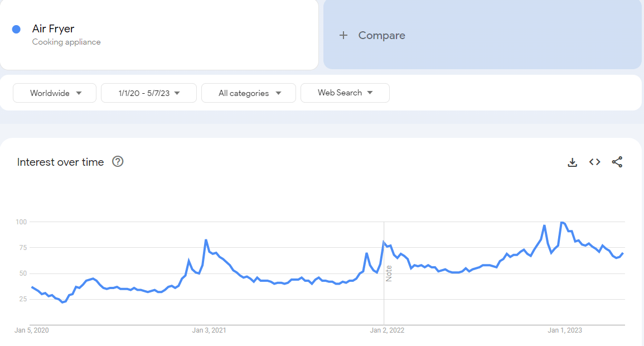Click the Jan 1, 2023 axis label
644x346 pixels.
565,330
